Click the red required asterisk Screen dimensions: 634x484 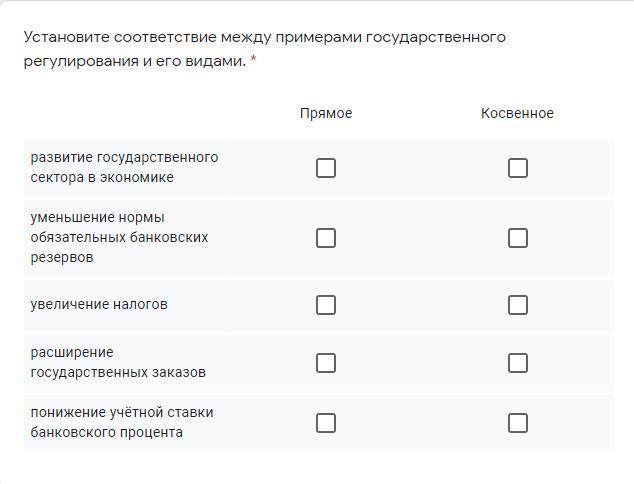click(x=254, y=60)
